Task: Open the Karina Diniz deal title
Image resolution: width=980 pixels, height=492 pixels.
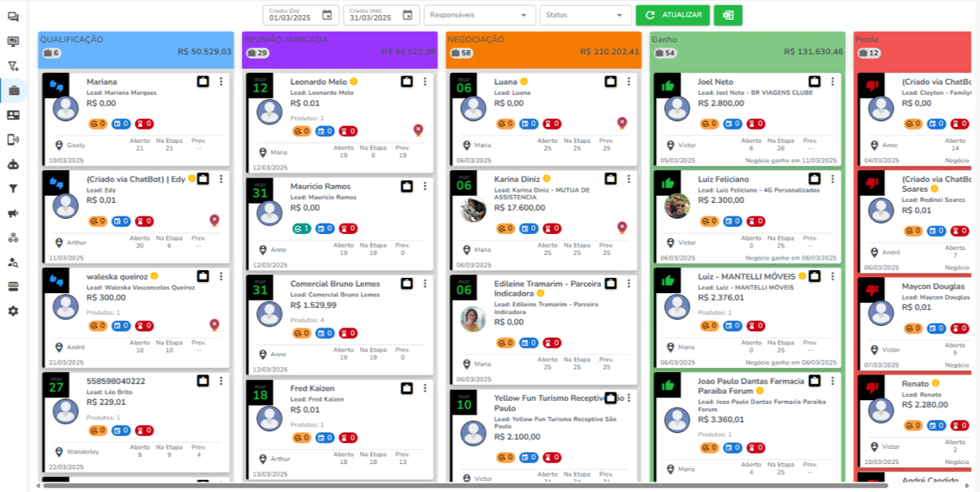Action: [x=517, y=179]
